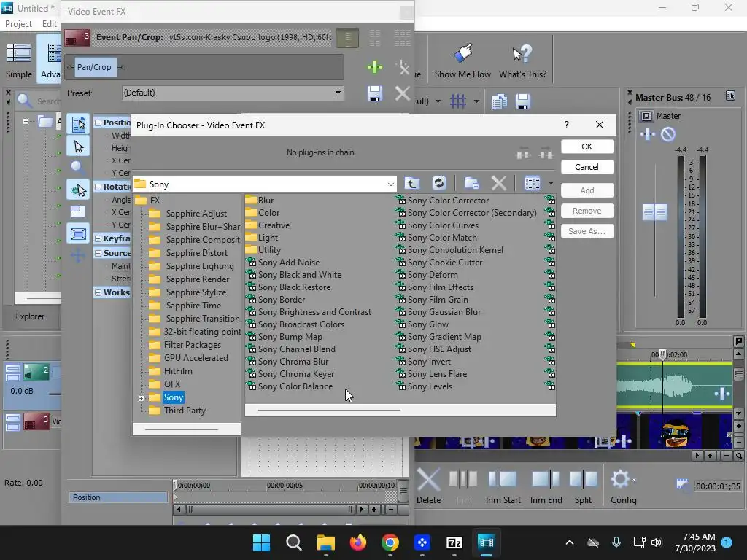Select the Pan/Crop node in the chain
747x560 pixels.
pyautogui.click(x=94, y=67)
